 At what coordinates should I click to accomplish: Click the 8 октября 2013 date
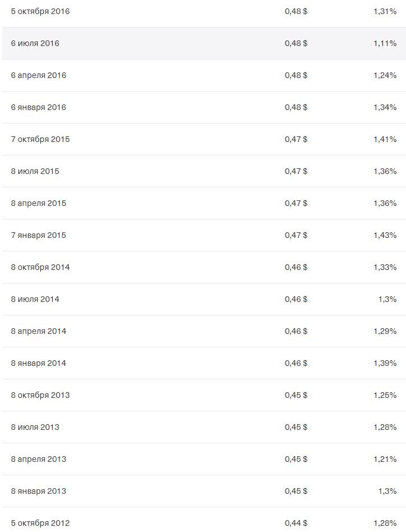[x=40, y=395]
